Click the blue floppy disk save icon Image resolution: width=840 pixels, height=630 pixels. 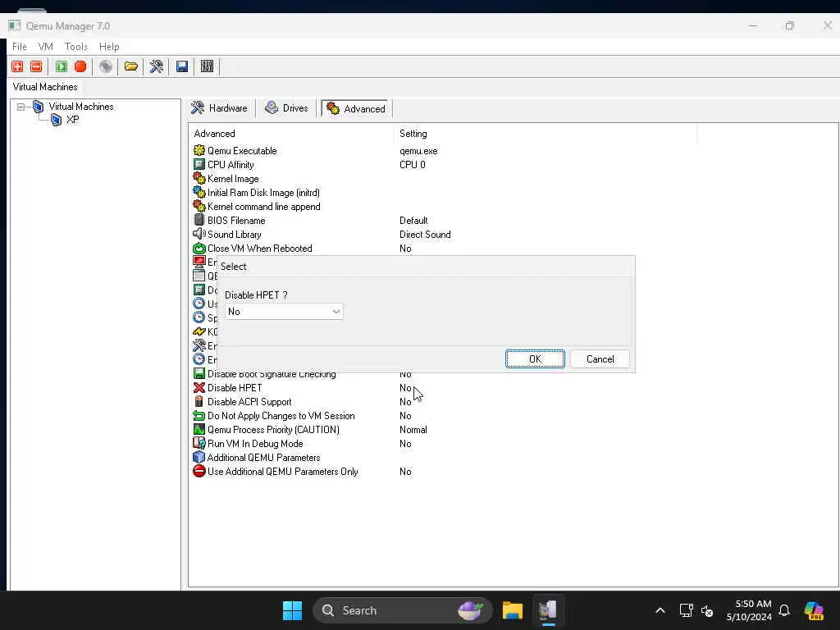point(182,66)
